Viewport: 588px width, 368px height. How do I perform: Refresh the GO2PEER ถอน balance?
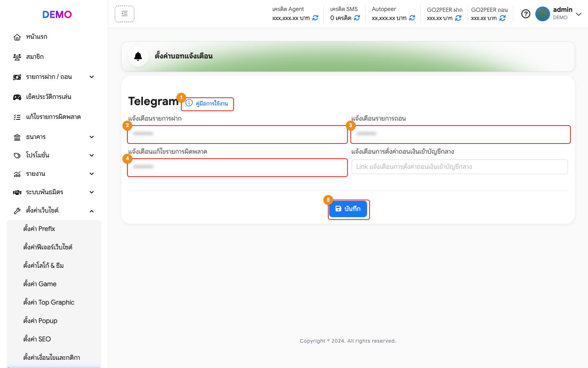pyautogui.click(x=503, y=18)
